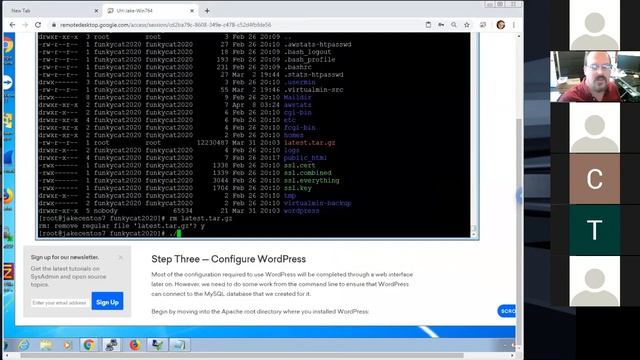
Task: Select the bottom anonymous participant tile
Action: (594, 281)
